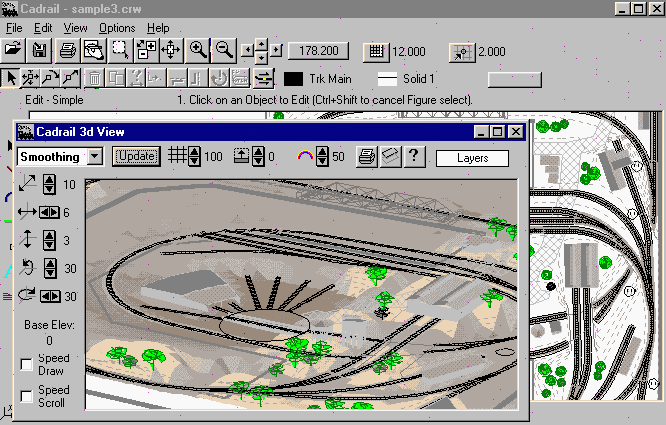Click the main toolbar printer icon
The image size is (666, 425).
[x=68, y=51]
